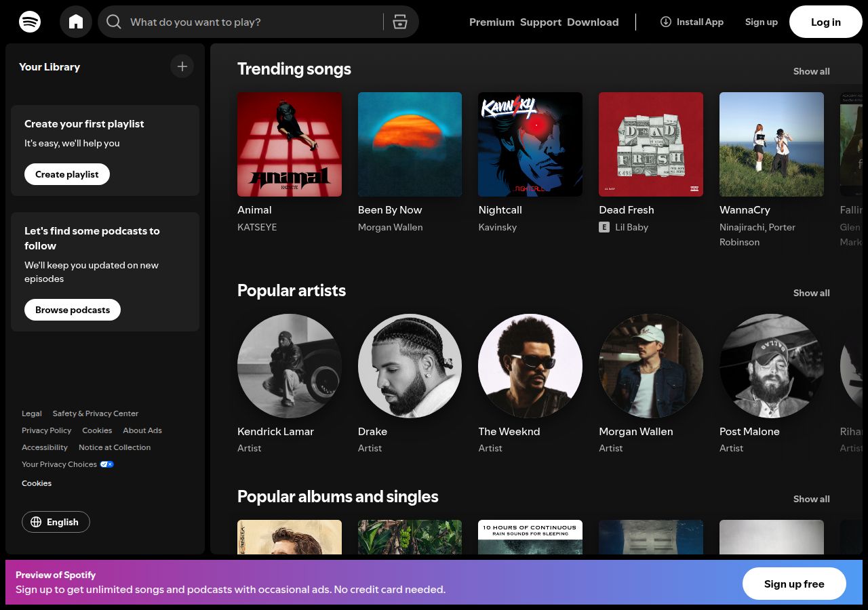Click the Dead Fresh song title
Viewport: 868px width, 610px height.
point(626,210)
